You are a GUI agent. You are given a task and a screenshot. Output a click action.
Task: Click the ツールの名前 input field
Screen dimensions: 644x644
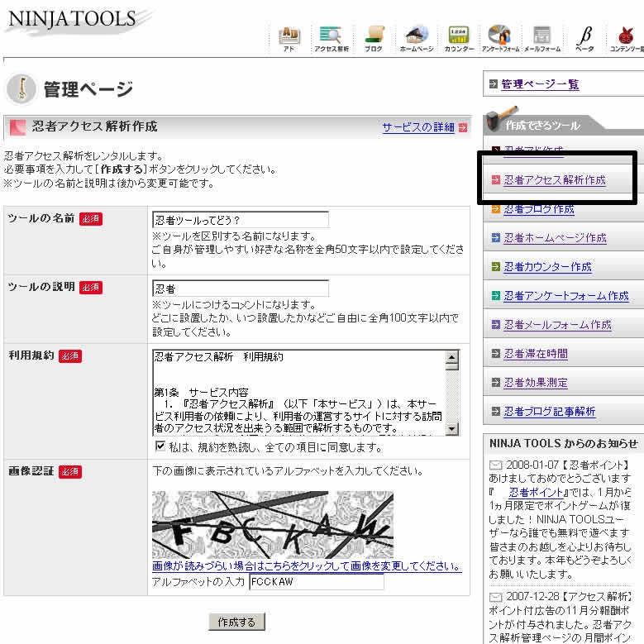pyautogui.click(x=241, y=220)
